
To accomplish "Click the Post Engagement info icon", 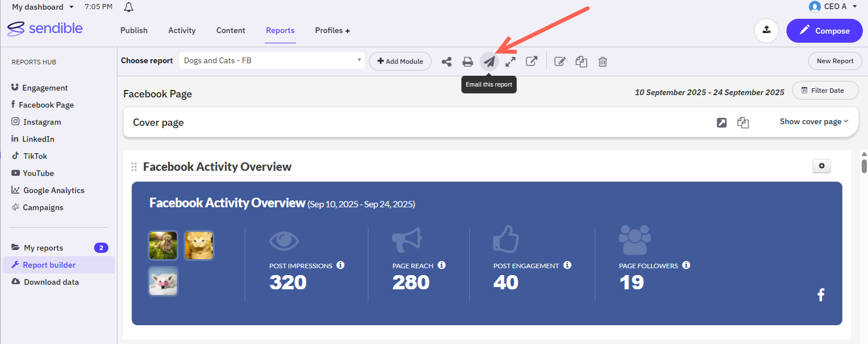I will coord(567,265).
